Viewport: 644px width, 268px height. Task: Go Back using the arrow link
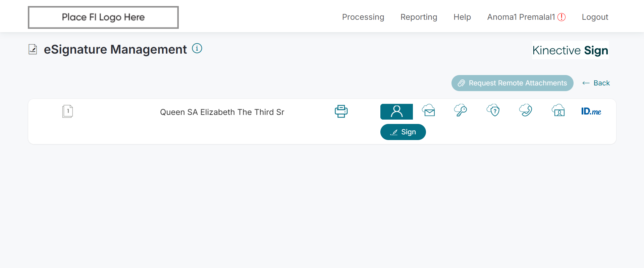tap(596, 83)
